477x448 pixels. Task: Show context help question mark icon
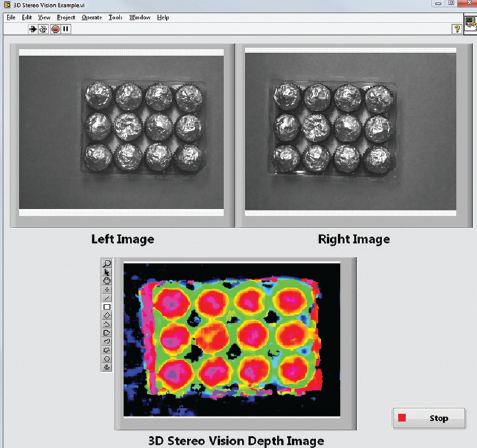click(x=457, y=29)
